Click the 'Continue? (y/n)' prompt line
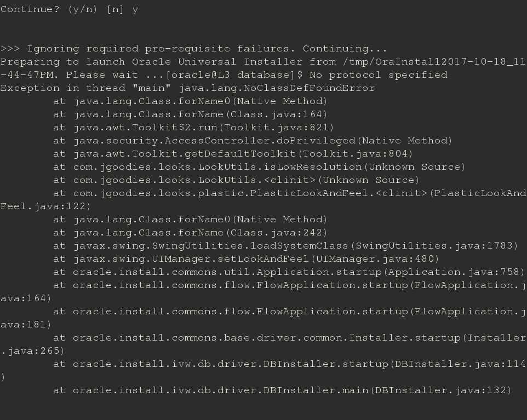Viewport: 527px width, 420px height. pos(69,9)
